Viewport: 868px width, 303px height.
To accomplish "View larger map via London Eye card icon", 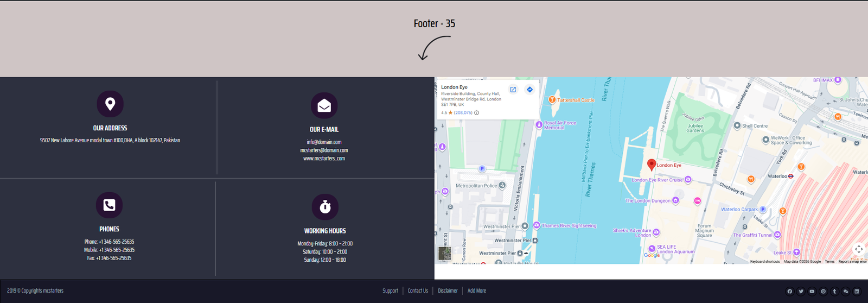I will (513, 90).
